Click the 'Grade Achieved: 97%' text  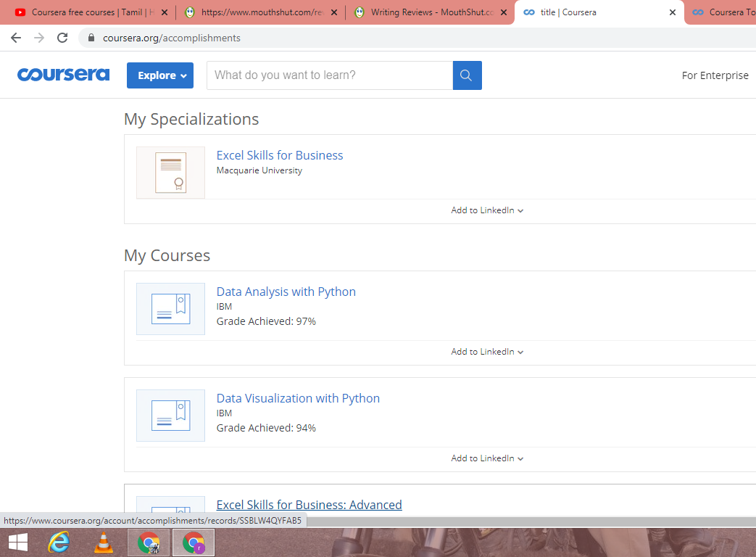click(266, 321)
